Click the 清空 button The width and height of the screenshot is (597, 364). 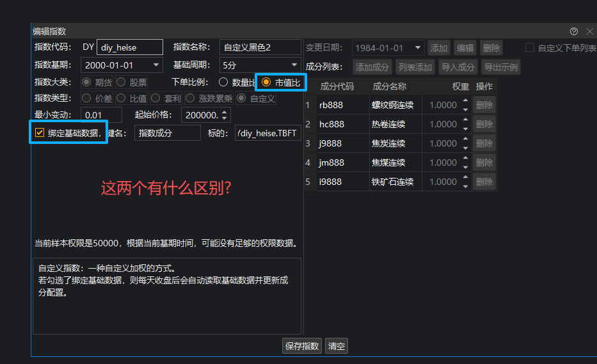point(337,346)
